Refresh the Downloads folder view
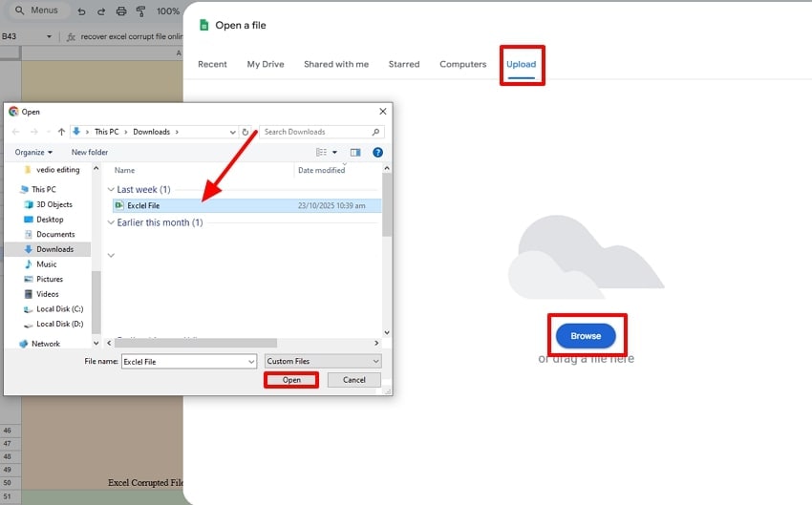The image size is (812, 505). click(246, 132)
